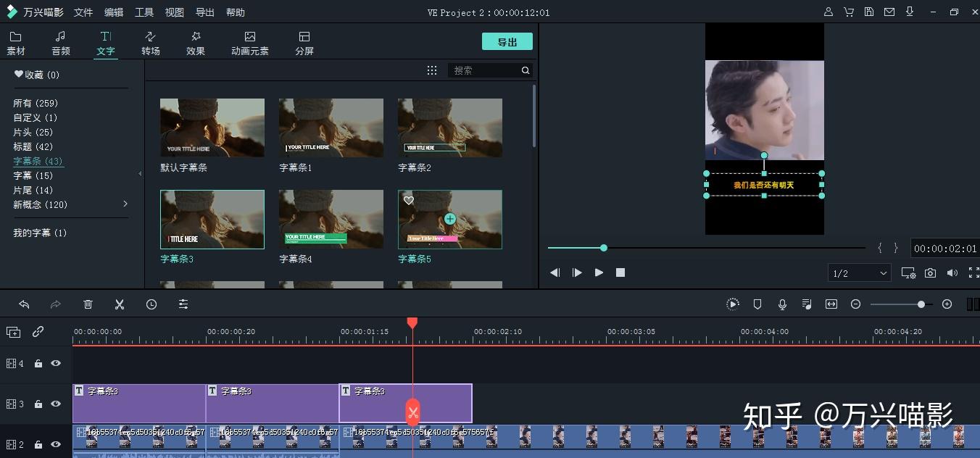The width and height of the screenshot is (980, 458).
Task: Delete selected clip with trash icon
Action: [88, 304]
